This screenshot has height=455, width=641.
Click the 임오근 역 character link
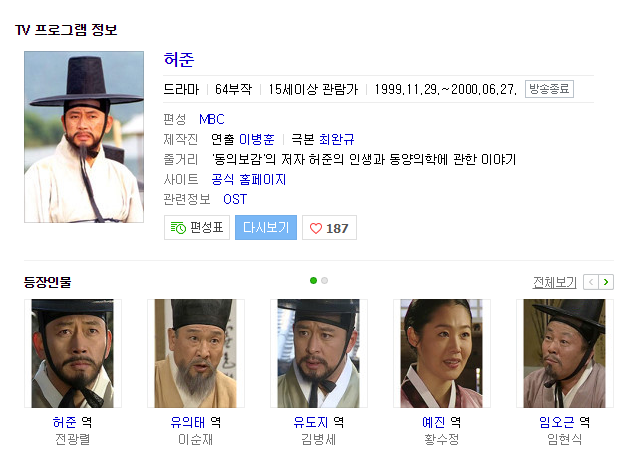click(557, 422)
